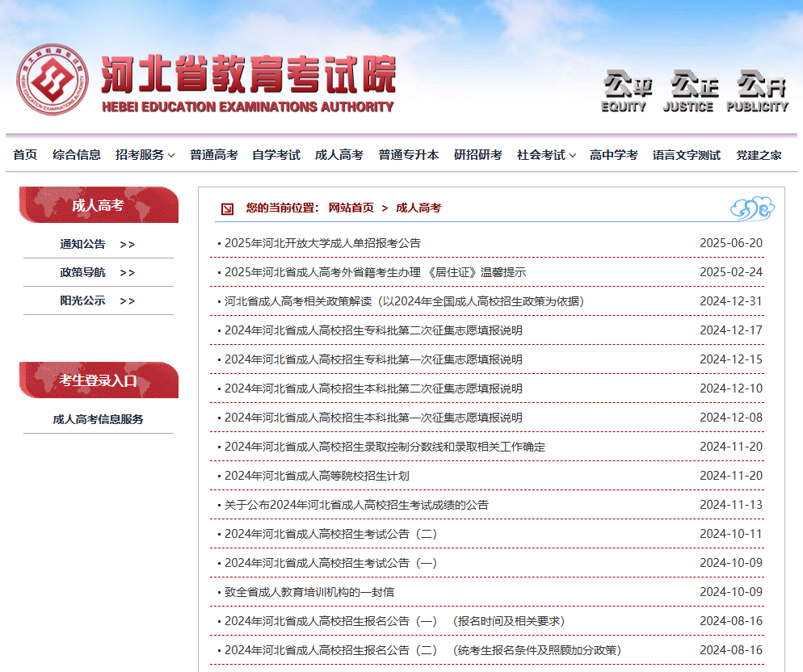This screenshot has width=803, height=672.
Task: Click the 成人高考 sidebar header banner
Action: coord(98,205)
